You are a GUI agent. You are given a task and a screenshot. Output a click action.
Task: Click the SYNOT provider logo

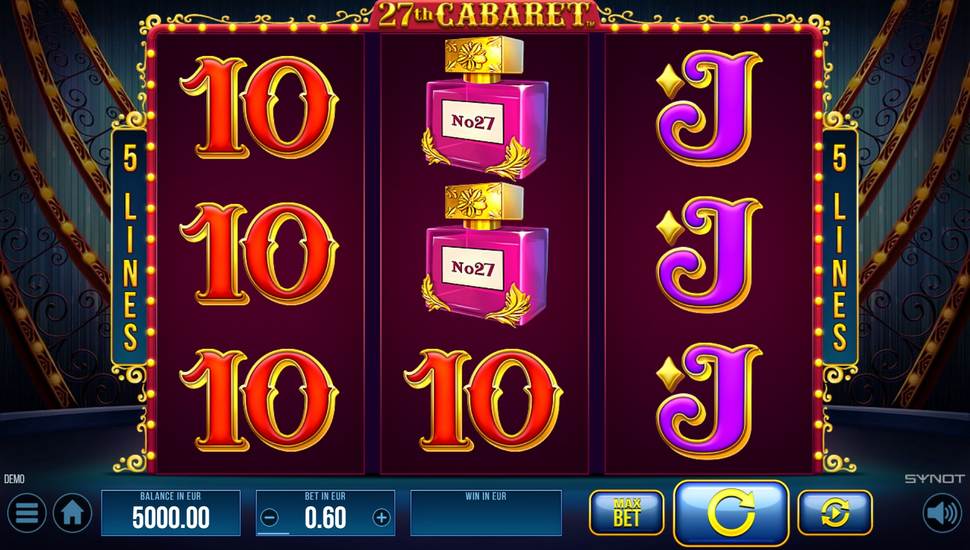935,479
